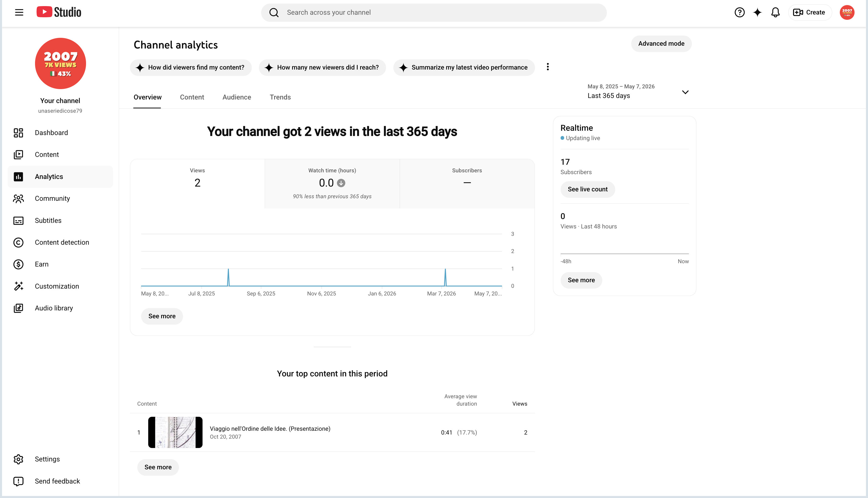The width and height of the screenshot is (868, 498).
Task: Click the Advanced mode button
Action: pos(661,44)
